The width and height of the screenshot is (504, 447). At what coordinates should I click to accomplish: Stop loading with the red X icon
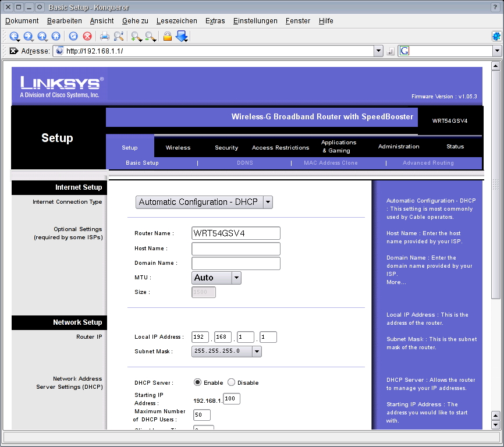coord(87,36)
